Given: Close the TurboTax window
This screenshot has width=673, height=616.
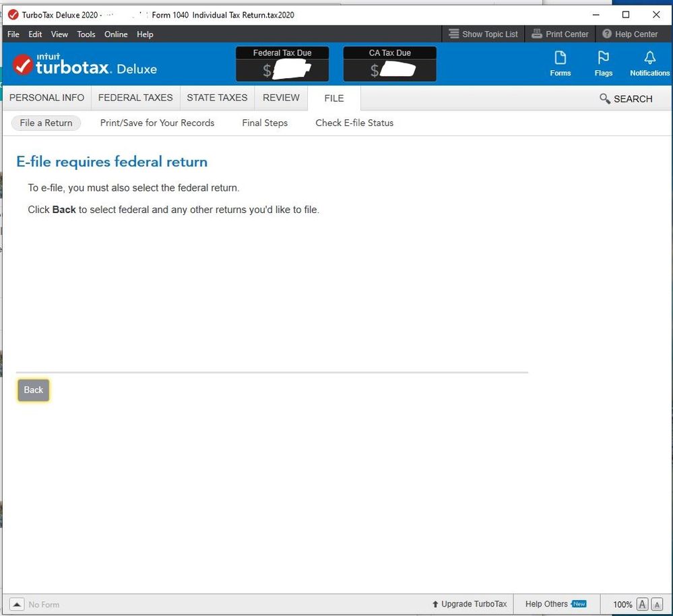Looking at the screenshot, I should click(x=656, y=15).
